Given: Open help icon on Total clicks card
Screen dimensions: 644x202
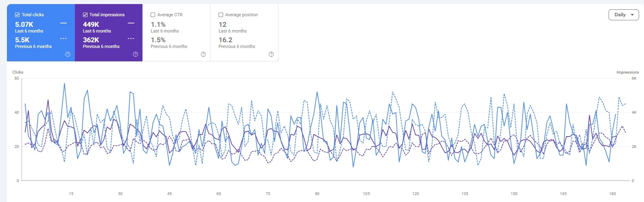Looking at the screenshot, I should coord(68,54).
